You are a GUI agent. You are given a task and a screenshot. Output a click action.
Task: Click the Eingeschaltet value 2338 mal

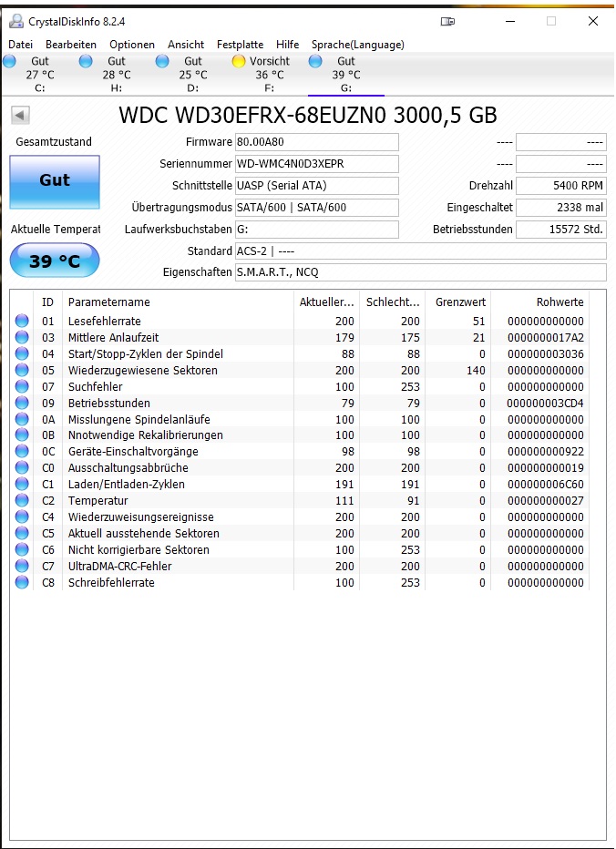tap(561, 208)
